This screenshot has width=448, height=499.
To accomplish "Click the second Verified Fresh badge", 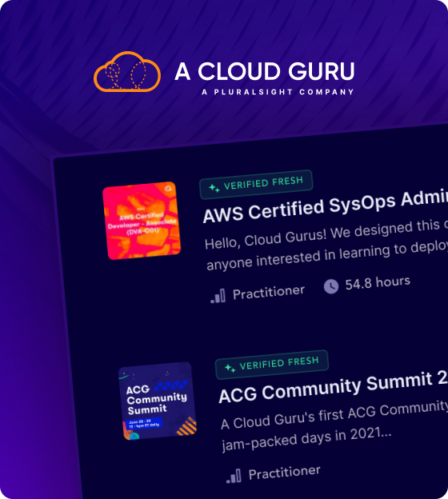I will click(x=272, y=365).
